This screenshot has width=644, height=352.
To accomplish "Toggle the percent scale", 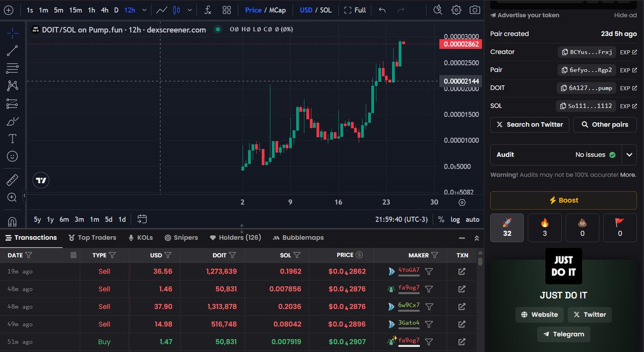I will [x=441, y=219].
